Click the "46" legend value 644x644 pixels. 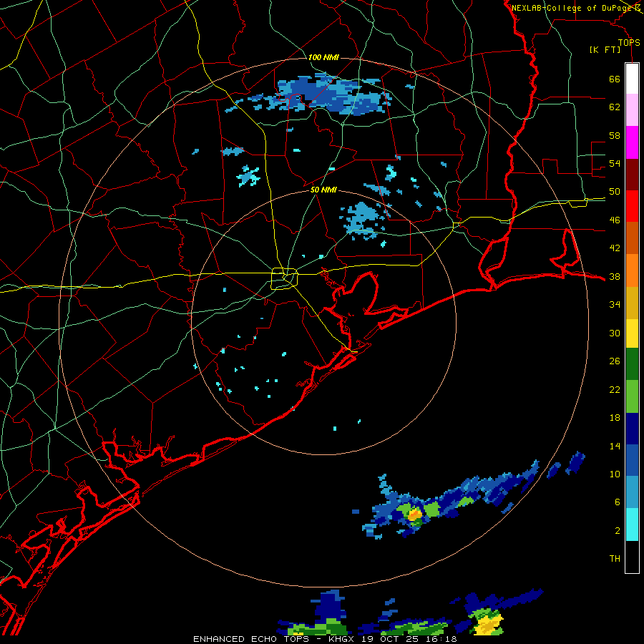tap(615, 220)
